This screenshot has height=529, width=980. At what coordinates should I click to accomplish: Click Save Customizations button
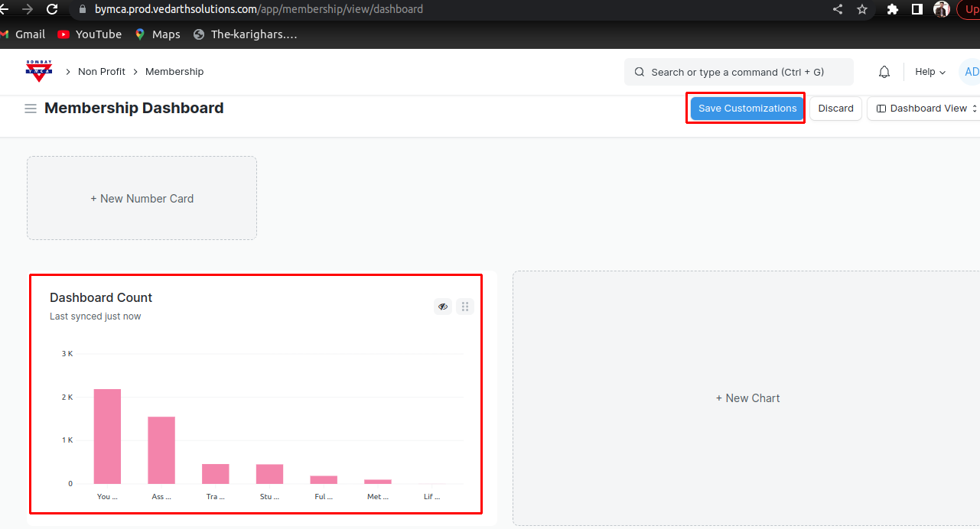pos(747,109)
